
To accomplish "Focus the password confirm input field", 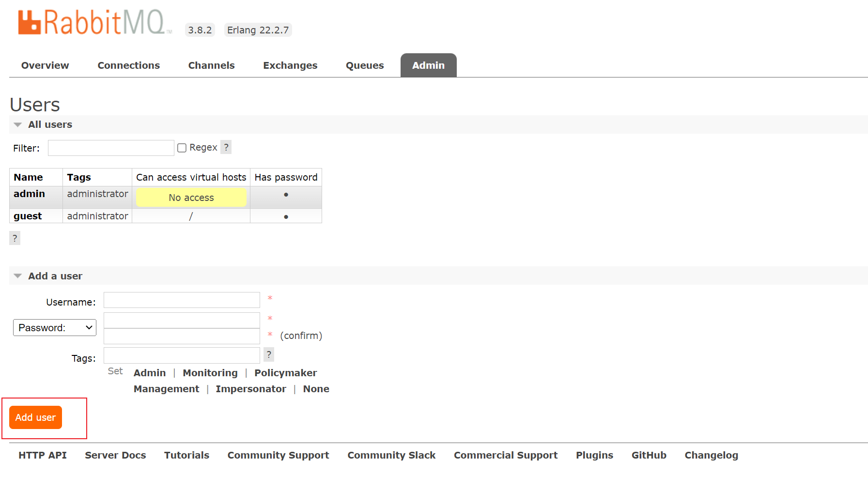I will coord(182,336).
